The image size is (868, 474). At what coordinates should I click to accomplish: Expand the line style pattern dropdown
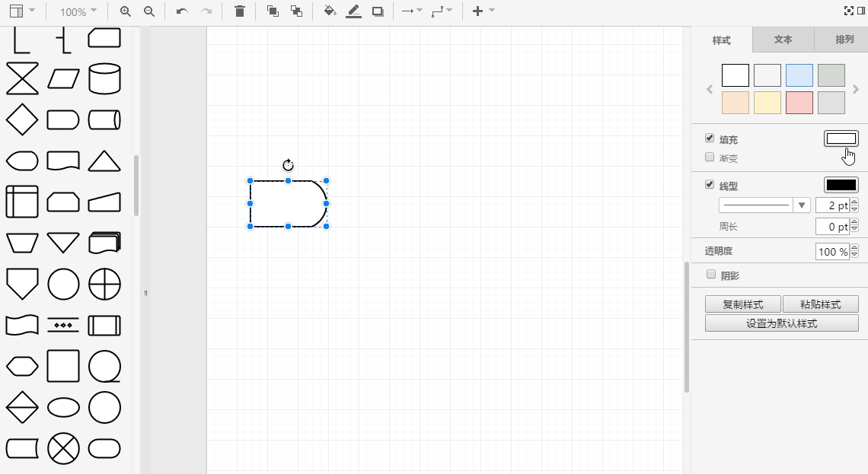[801, 205]
